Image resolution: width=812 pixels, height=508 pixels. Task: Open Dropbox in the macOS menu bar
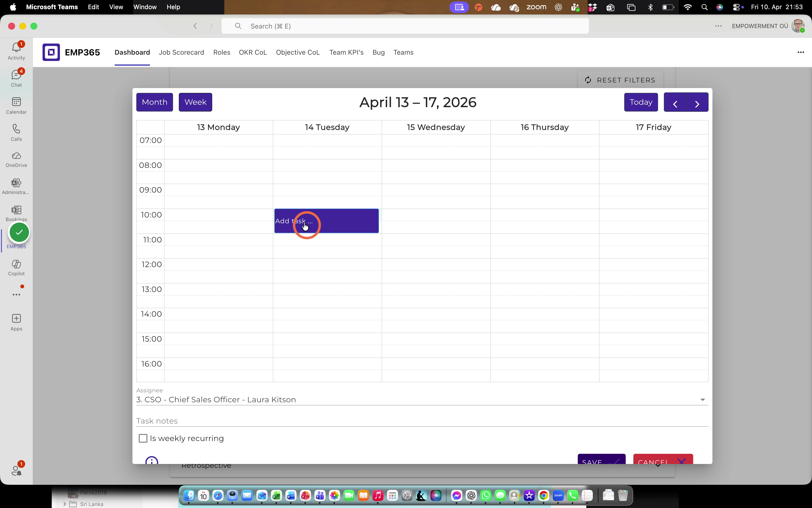click(592, 7)
